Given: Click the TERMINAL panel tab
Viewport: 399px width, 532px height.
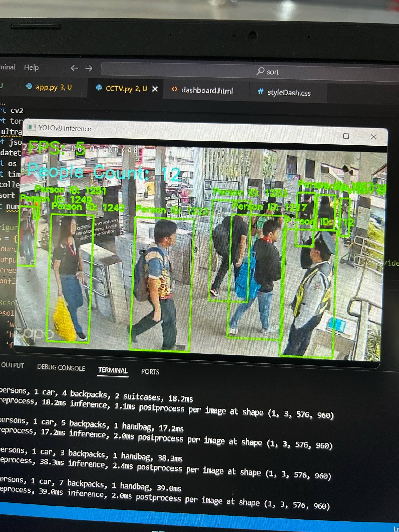Looking at the screenshot, I should (x=113, y=370).
